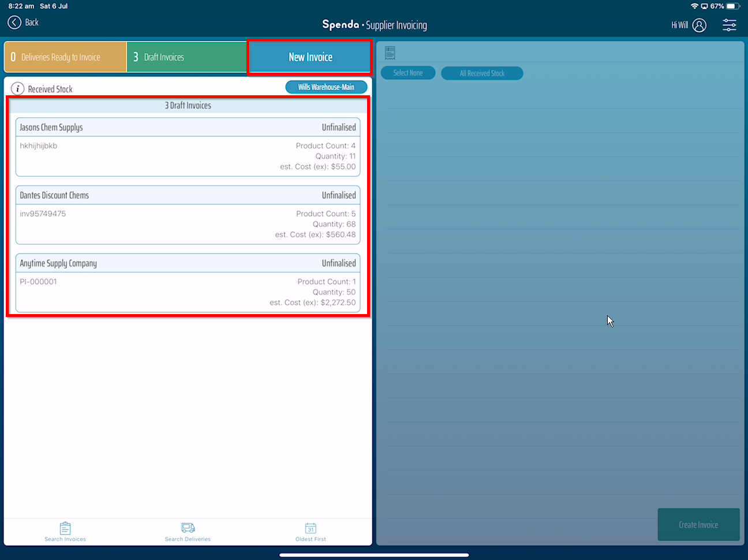748x560 pixels.
Task: Click Unfinalised status on Dantes Discount Chems
Action: tap(339, 196)
